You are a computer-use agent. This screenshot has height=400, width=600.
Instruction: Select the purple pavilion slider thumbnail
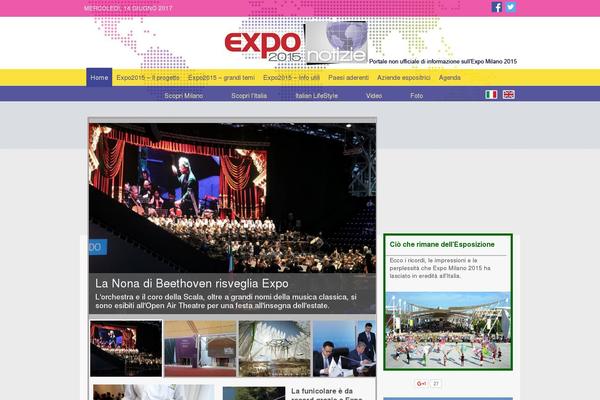[200, 348]
